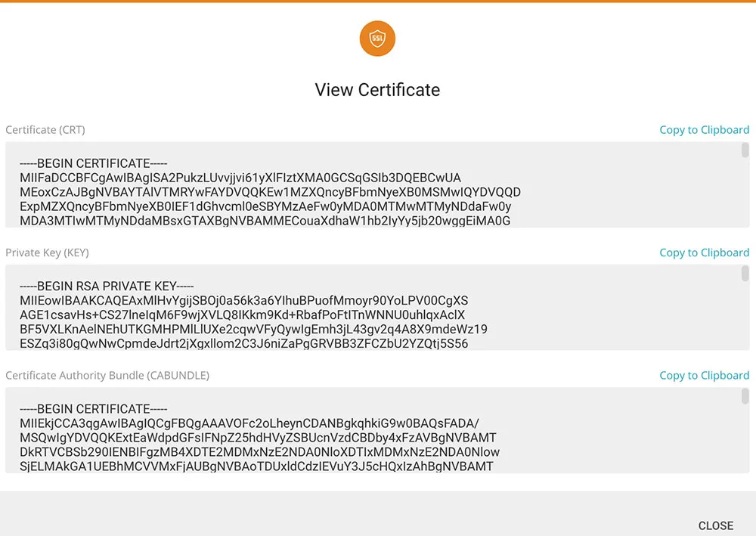The image size is (756, 536).
Task: Click the Private Key box scrollbar
Action: (745, 273)
